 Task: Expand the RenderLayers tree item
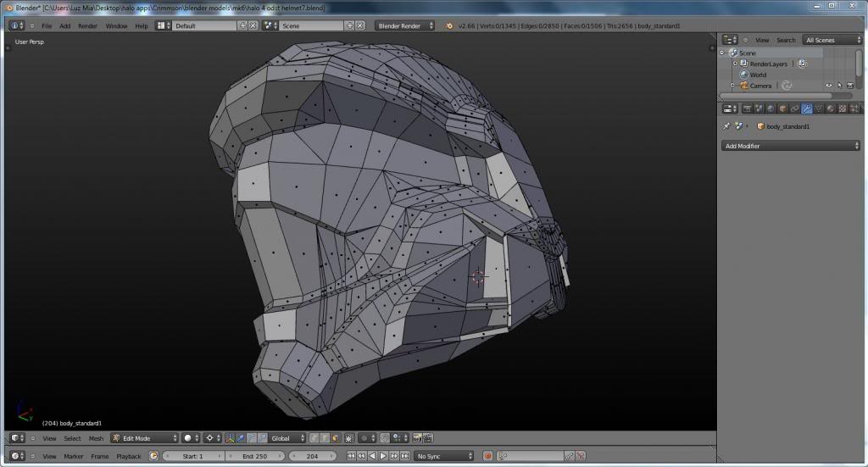pyautogui.click(x=735, y=64)
